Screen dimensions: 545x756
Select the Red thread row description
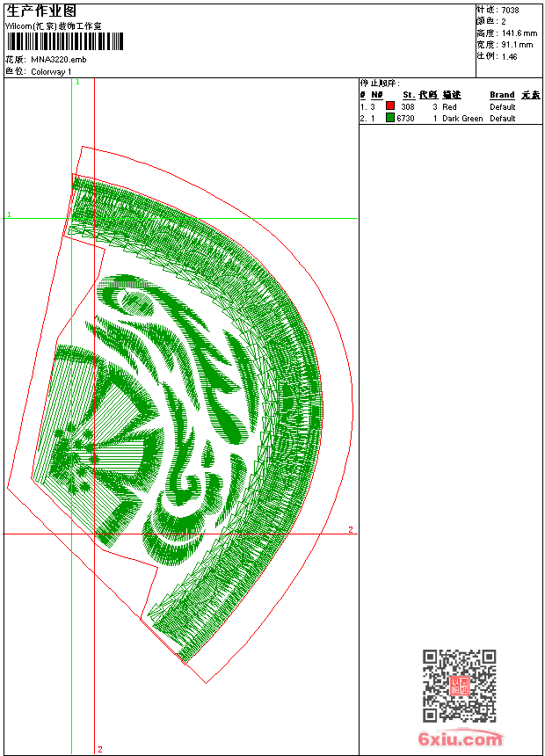[449, 106]
